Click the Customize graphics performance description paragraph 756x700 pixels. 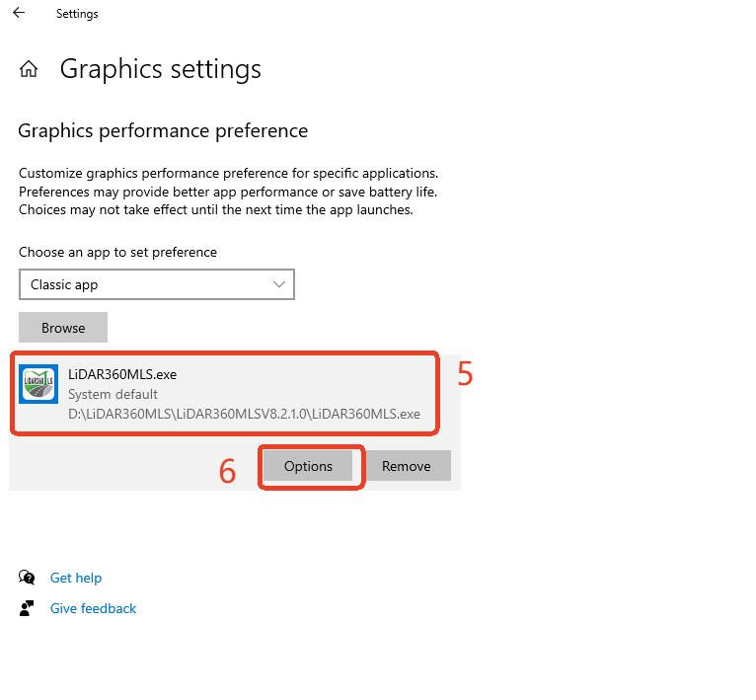228,192
